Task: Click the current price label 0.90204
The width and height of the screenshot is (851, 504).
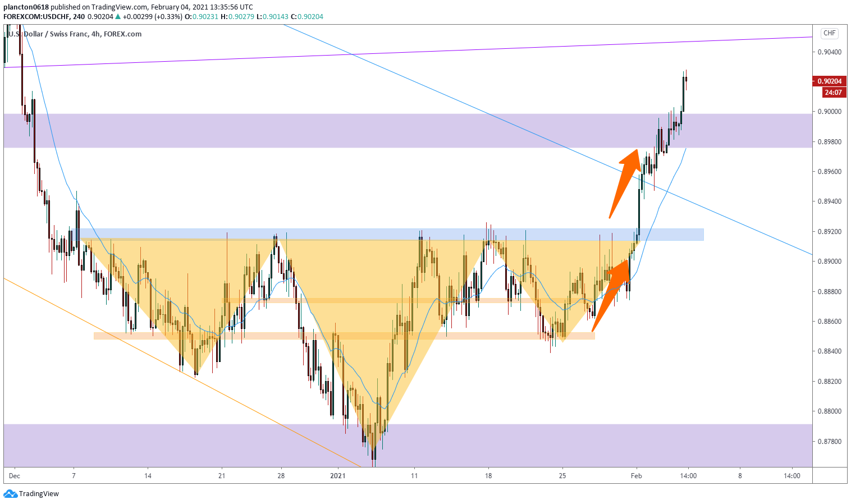Action: (829, 81)
